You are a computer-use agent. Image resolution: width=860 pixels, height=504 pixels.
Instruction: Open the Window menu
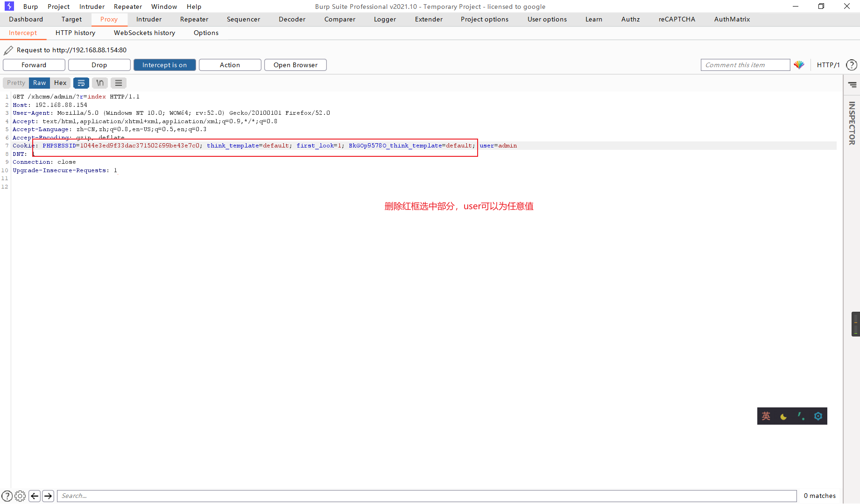point(164,7)
